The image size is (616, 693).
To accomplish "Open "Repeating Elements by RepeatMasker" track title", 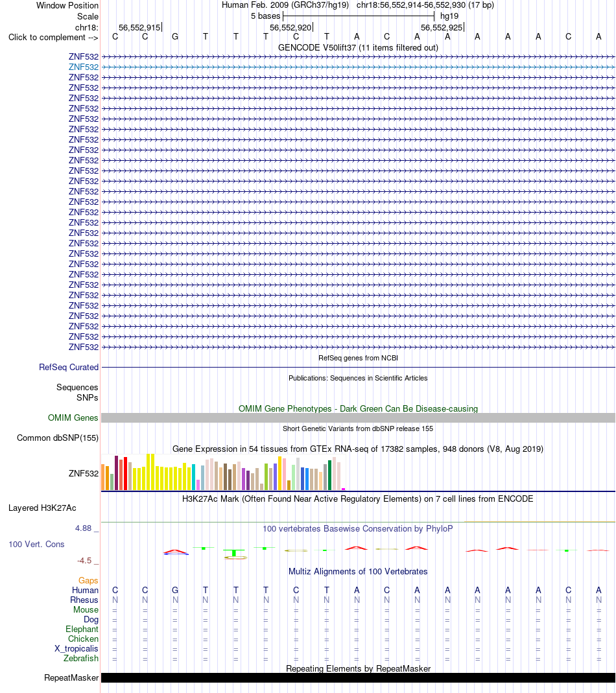I will click(x=358, y=668).
